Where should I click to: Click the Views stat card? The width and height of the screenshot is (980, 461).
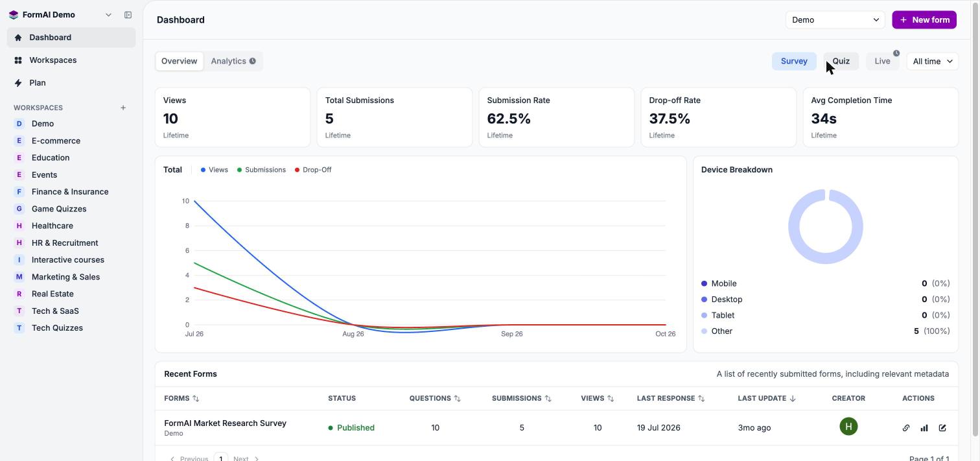pyautogui.click(x=233, y=117)
